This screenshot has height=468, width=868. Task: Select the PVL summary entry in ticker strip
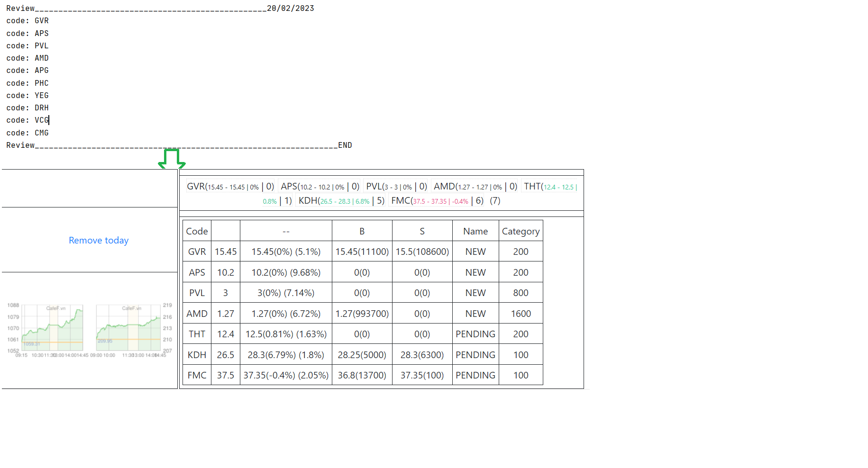pyautogui.click(x=397, y=187)
